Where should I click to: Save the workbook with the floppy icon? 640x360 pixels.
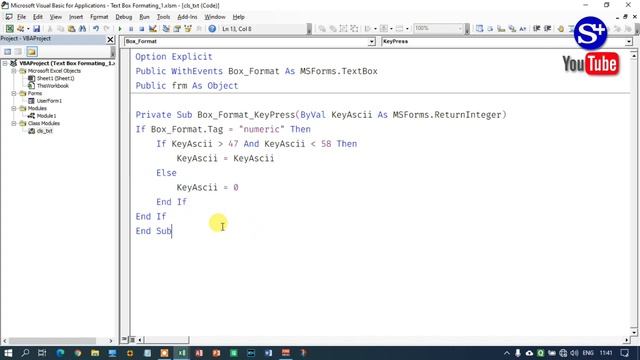[x=36, y=29]
